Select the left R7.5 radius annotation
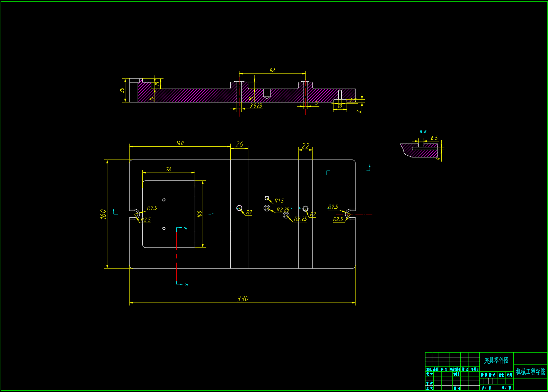Screen dimensions: 548x392 point(152,208)
